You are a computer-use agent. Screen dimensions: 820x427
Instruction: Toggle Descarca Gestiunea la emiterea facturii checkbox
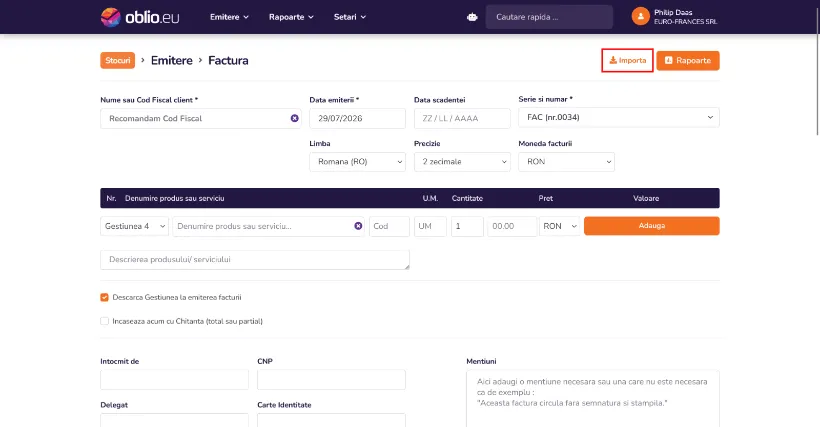(105, 297)
